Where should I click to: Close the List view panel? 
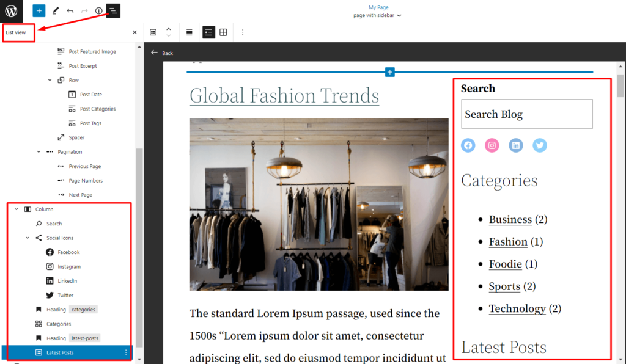click(x=134, y=32)
